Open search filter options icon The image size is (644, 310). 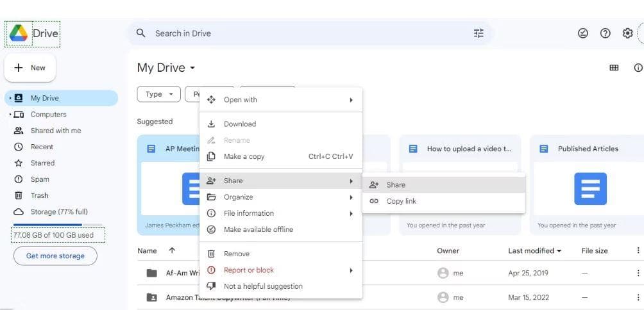479,33
